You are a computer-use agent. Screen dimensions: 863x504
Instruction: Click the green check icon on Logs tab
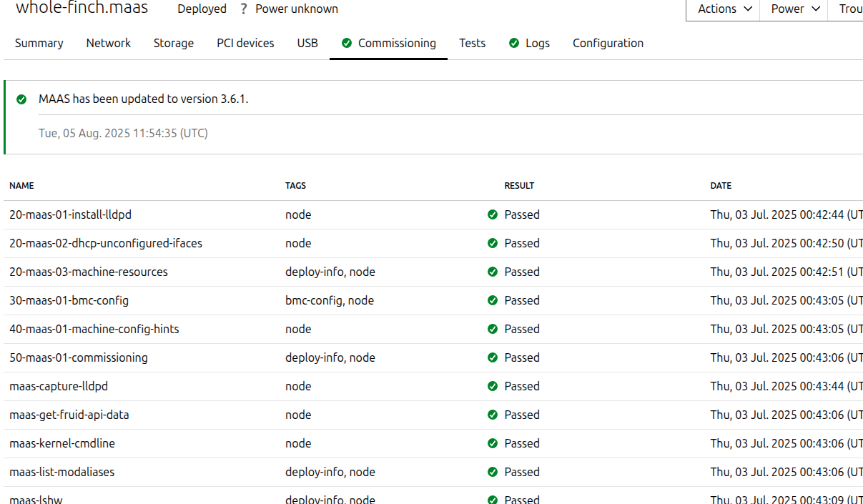tap(514, 44)
